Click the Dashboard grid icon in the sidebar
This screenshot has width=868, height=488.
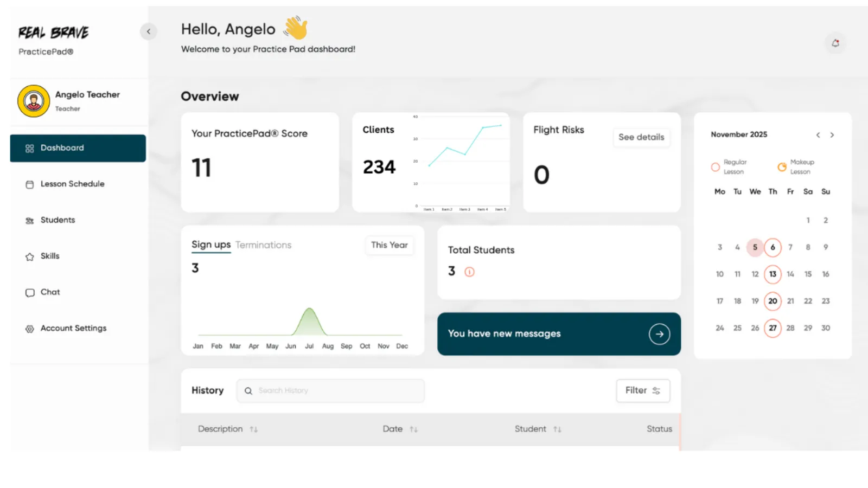click(30, 148)
